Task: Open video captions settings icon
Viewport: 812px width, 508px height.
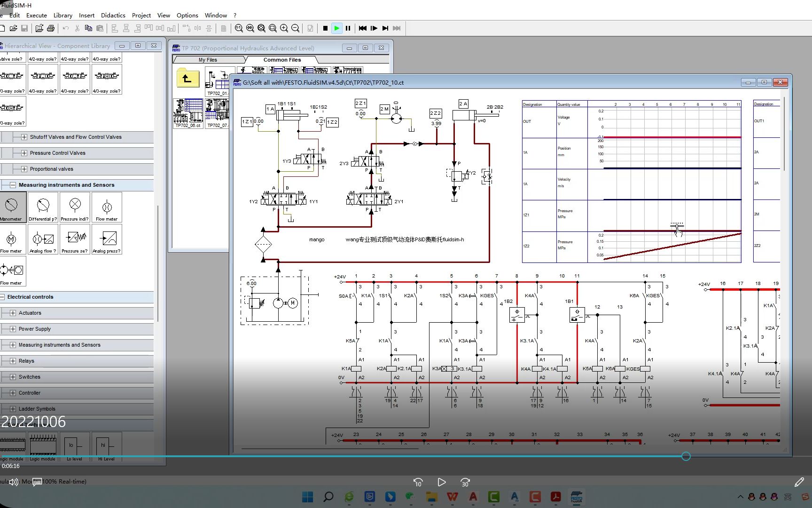Action: point(37,482)
